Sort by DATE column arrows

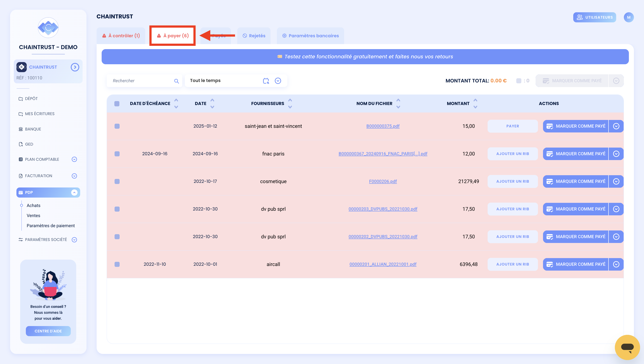[212, 103]
